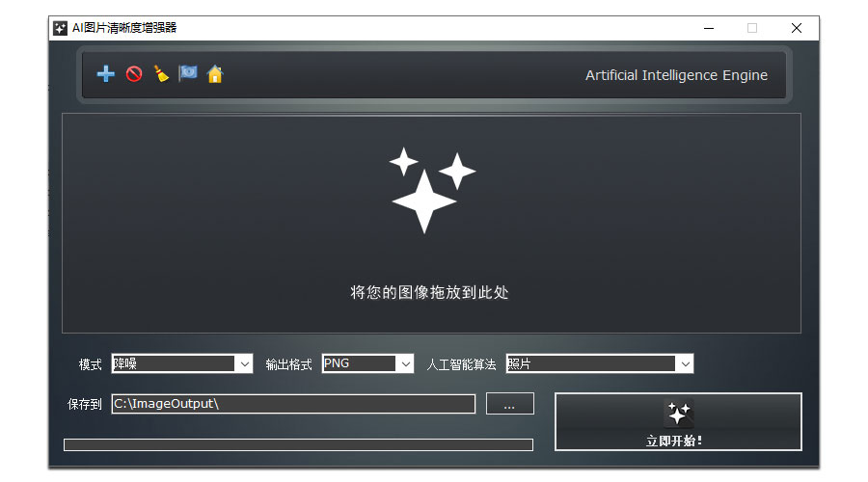Image resolution: width=868 pixels, height=482 pixels.
Task: Click the 立即开始! start button
Action: click(678, 421)
